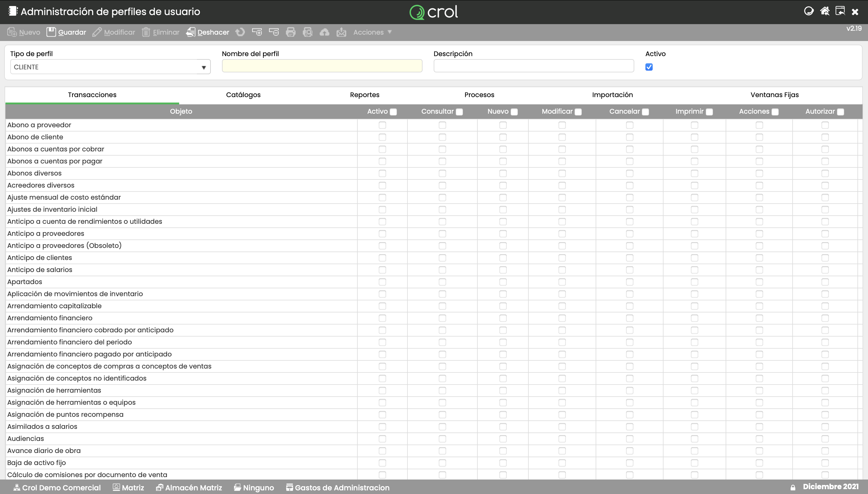This screenshot has width=868, height=494.
Task: Check the Autorizar column header checkbox
Action: (841, 112)
